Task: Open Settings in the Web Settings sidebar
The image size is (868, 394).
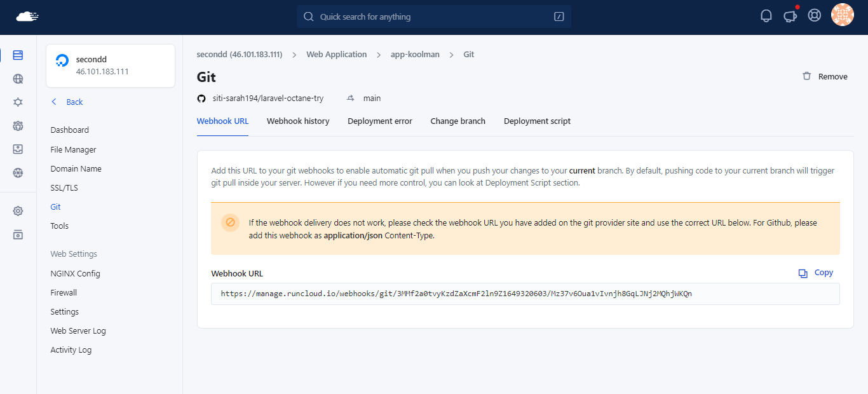Action: 65,312
